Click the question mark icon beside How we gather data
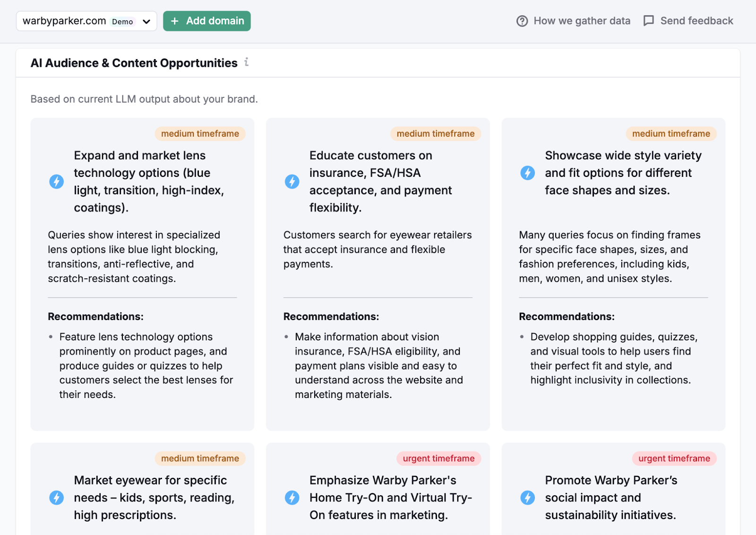Viewport: 756px width, 535px height. [x=521, y=21]
